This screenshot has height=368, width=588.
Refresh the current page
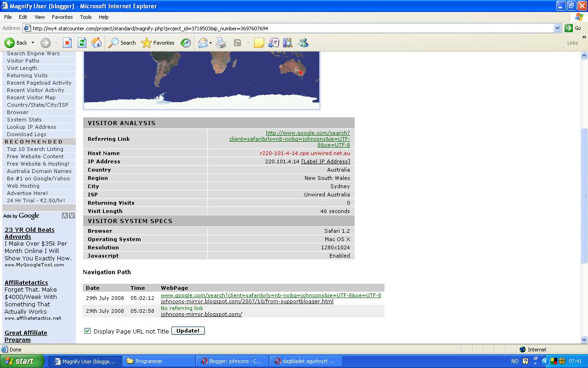[x=82, y=43]
